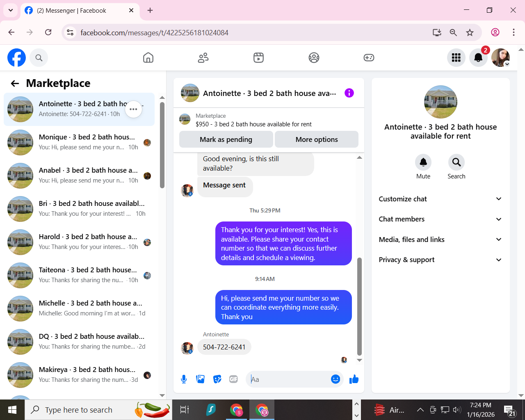Expand Customize chat section

441,199
